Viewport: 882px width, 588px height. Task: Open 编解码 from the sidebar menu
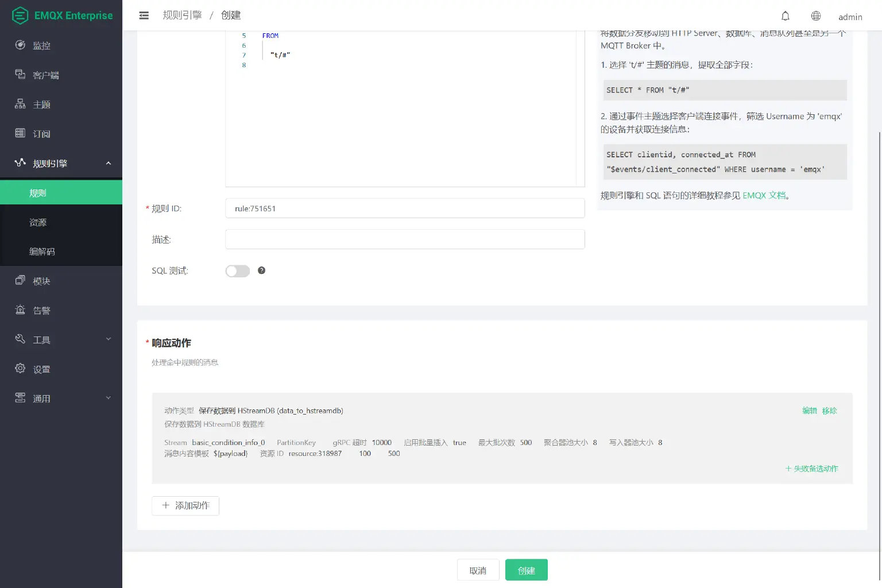coord(41,252)
